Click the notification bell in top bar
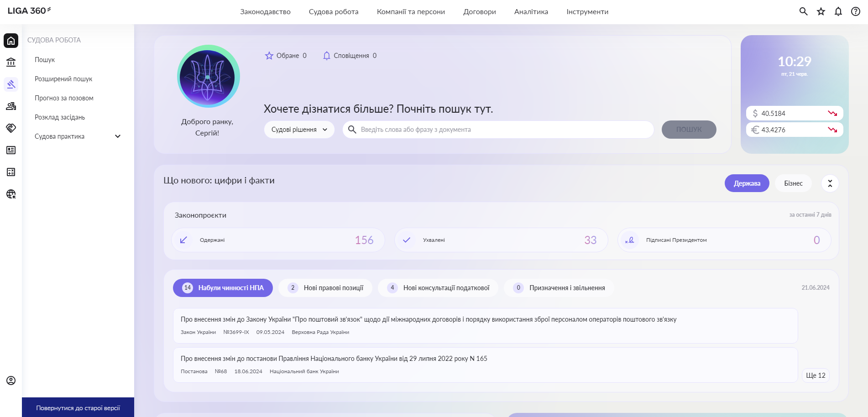 point(838,11)
